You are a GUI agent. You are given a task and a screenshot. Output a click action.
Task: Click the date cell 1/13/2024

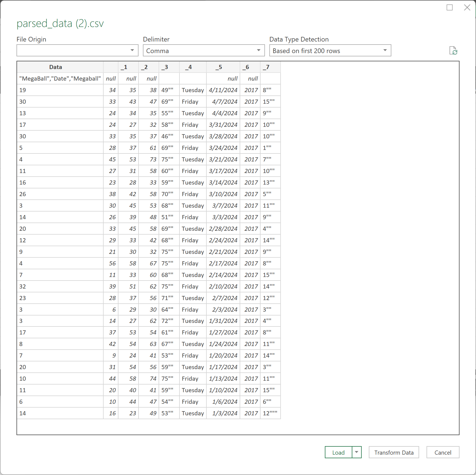click(x=223, y=379)
